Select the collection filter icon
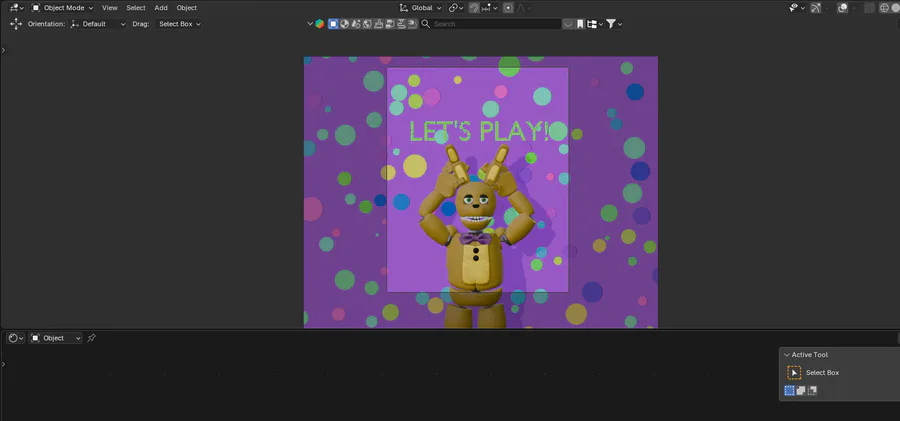The image size is (900, 421). [x=390, y=24]
